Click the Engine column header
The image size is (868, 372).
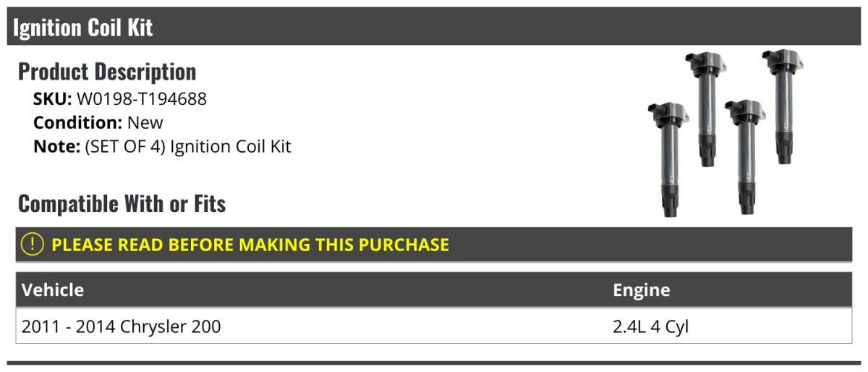click(x=642, y=290)
